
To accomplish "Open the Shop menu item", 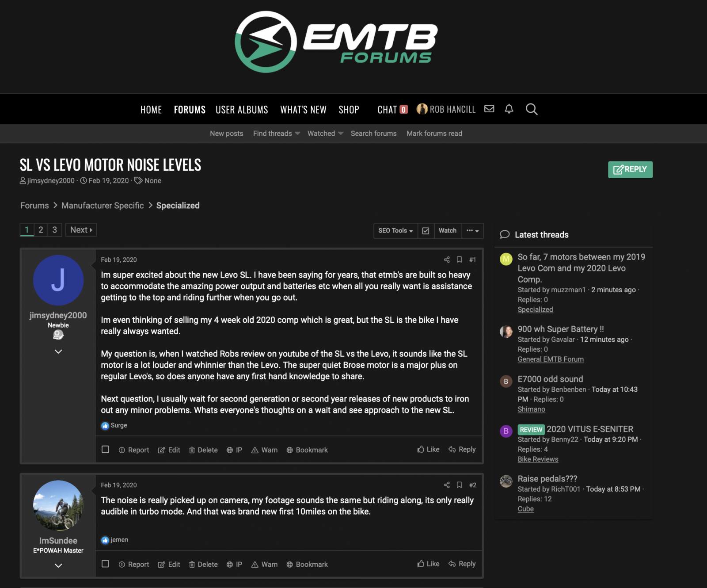I will [349, 110].
